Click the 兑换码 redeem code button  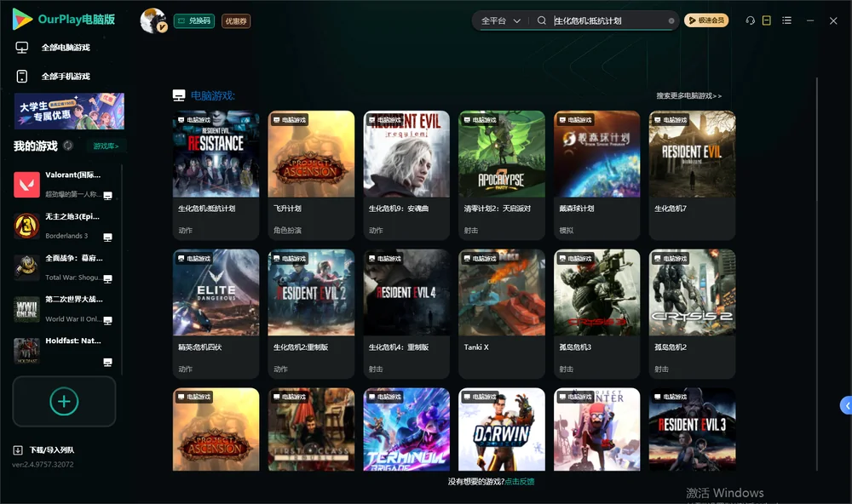coord(194,20)
